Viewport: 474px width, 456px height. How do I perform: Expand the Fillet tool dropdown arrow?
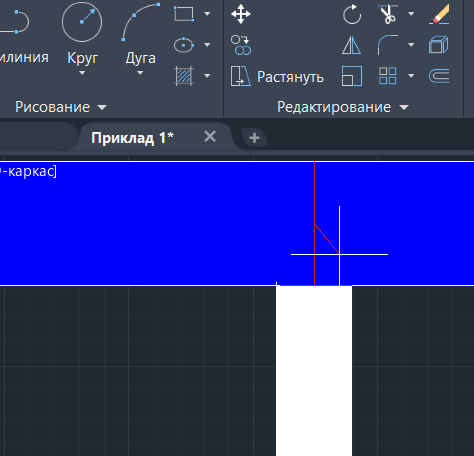click(411, 45)
